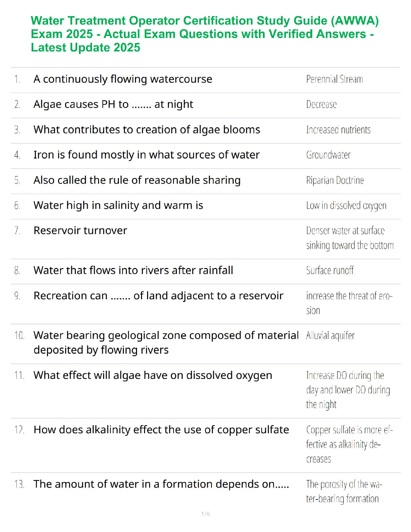Click the question about alkalinity and copper sulfate
Screen dimensions: 411x532
pyautogui.click(x=161, y=430)
